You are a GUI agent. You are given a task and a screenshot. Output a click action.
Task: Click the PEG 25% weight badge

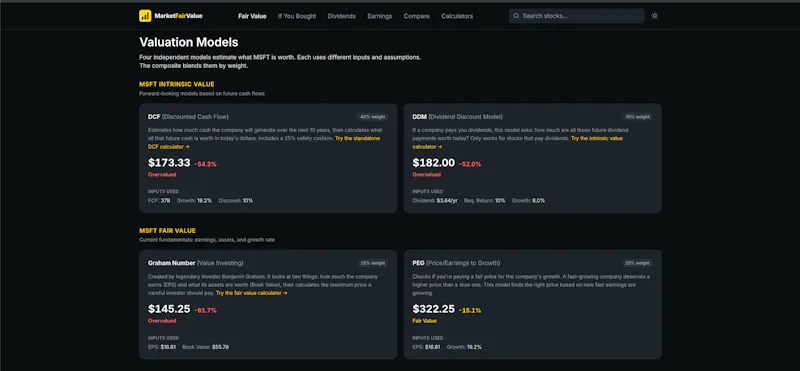click(x=637, y=263)
